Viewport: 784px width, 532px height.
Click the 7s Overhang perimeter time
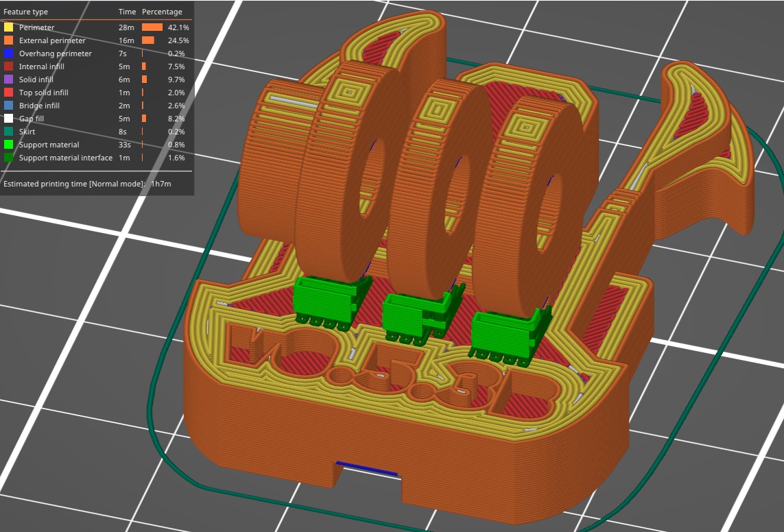click(123, 53)
